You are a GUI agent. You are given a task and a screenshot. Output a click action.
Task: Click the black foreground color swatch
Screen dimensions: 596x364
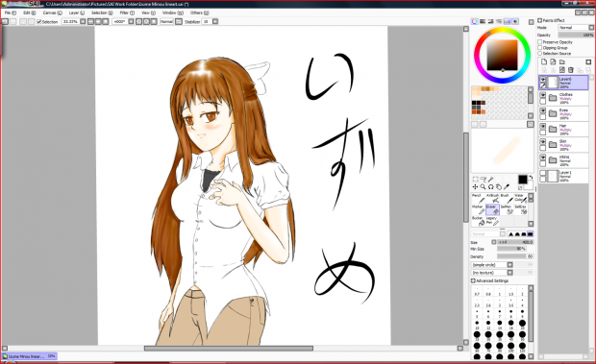pyautogui.click(x=523, y=180)
